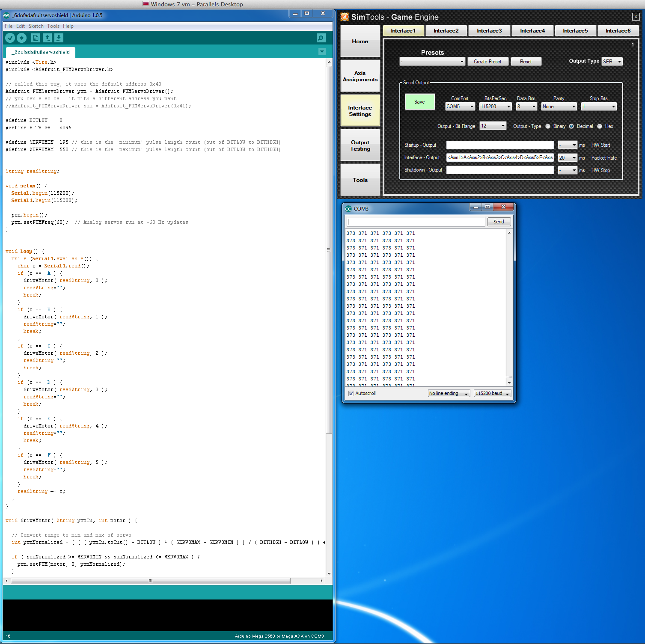645x644 pixels.
Task: Open the Serial Monitor magnifier icon
Action: 321,38
